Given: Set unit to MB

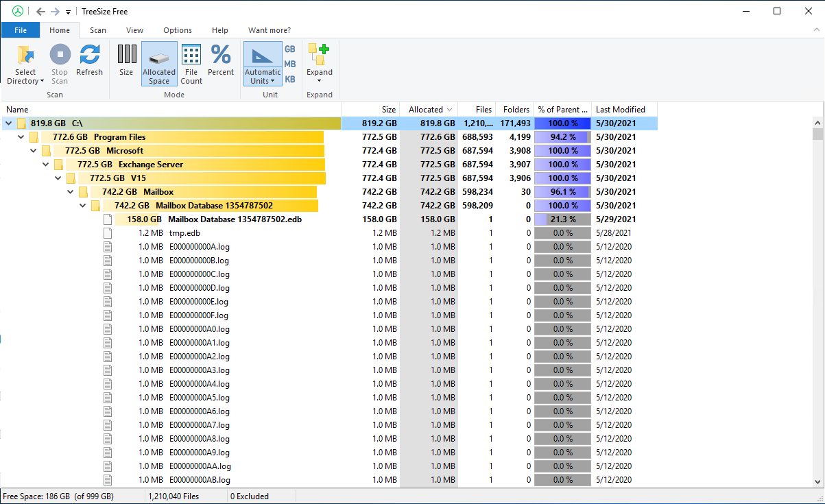Looking at the screenshot, I should coord(290,64).
